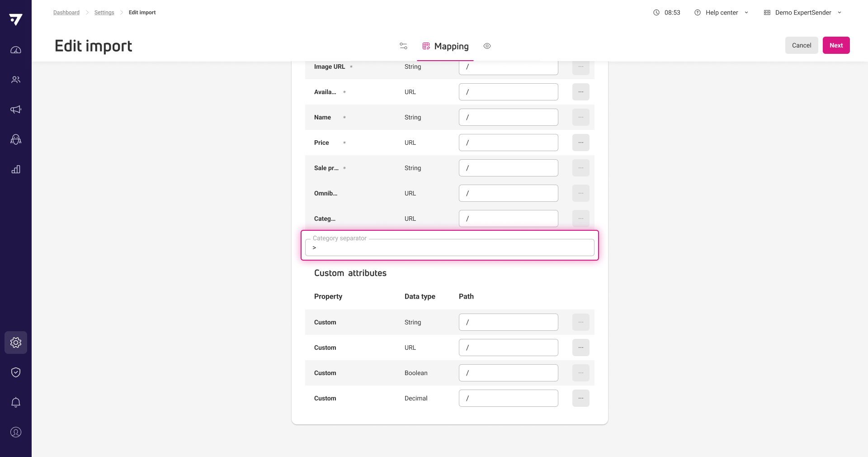Screen dimensions: 868x457
Task: Click the Name path input field
Action: click(509, 117)
